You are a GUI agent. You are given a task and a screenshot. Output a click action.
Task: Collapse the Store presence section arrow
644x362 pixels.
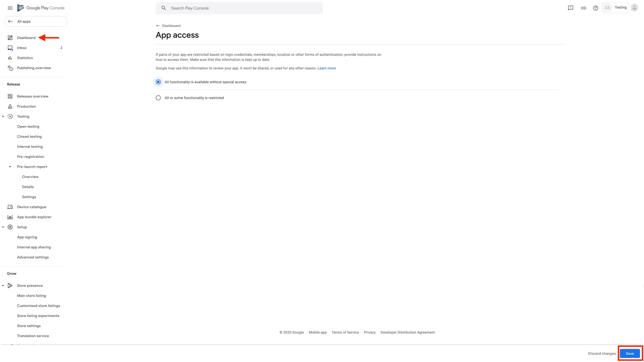pyautogui.click(x=3, y=286)
